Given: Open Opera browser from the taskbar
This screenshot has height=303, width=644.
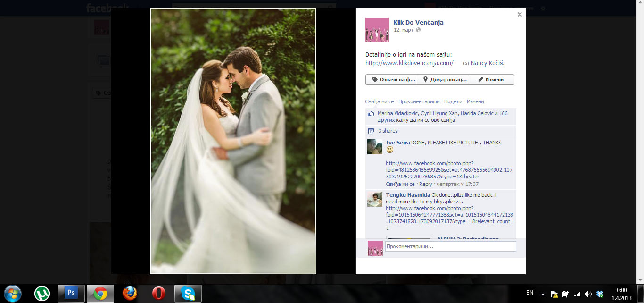Looking at the screenshot, I should pos(159,293).
